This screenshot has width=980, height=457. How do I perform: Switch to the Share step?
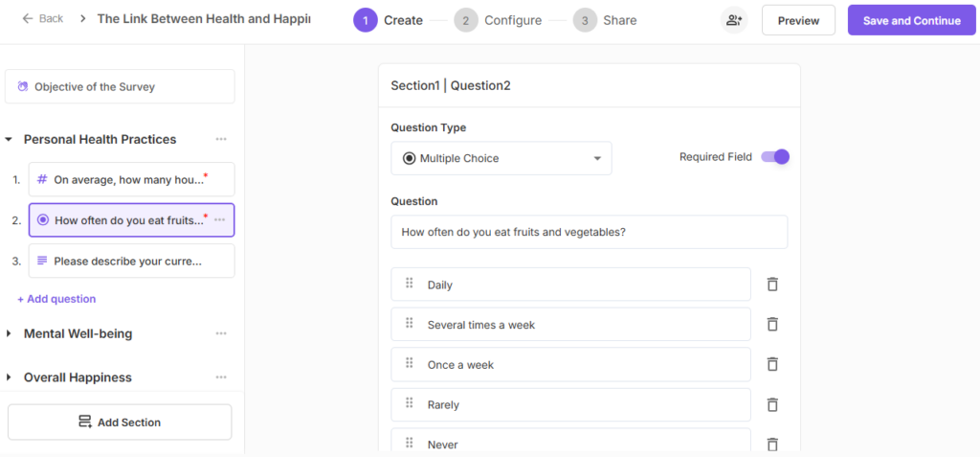tap(606, 20)
